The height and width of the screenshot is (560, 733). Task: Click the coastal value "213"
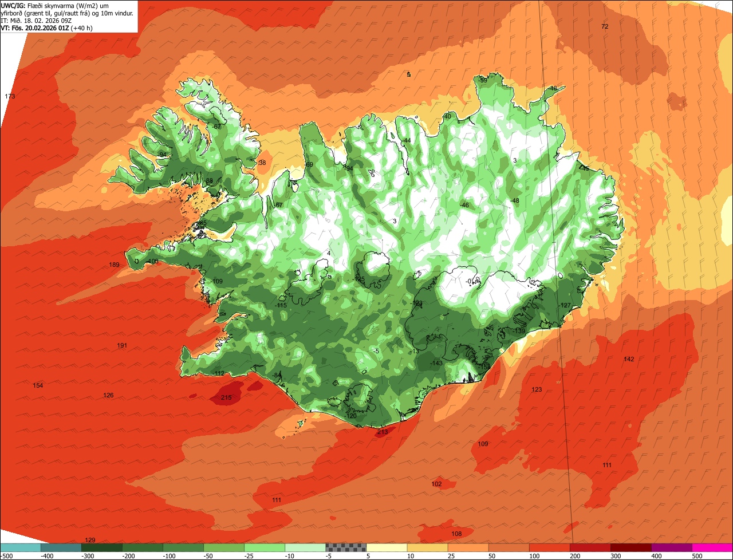tap(383, 432)
